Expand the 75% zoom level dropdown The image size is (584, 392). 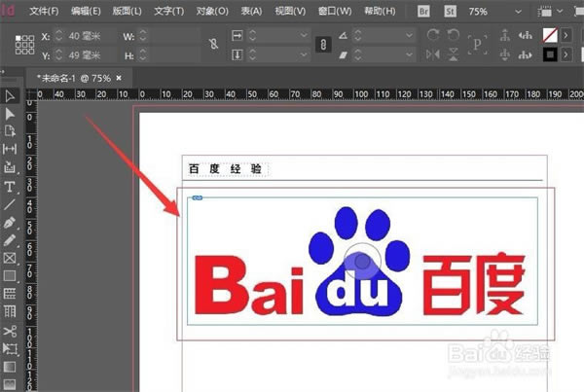click(x=518, y=12)
